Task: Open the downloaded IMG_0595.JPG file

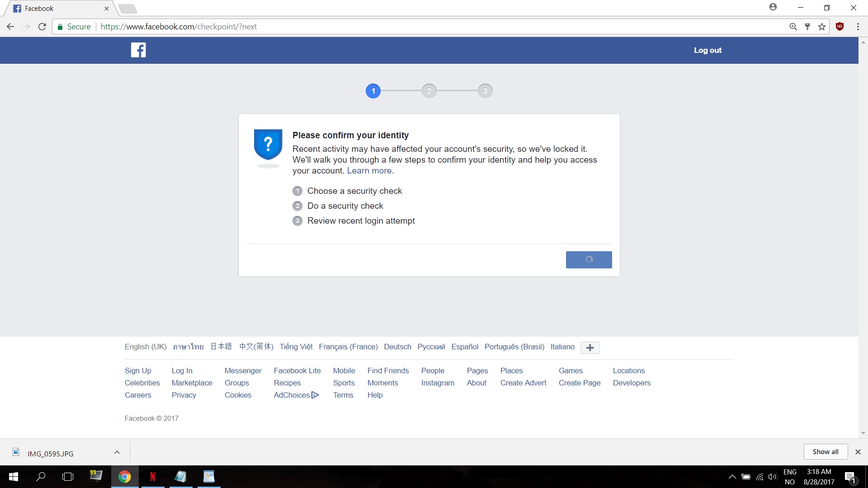Action: (50, 453)
